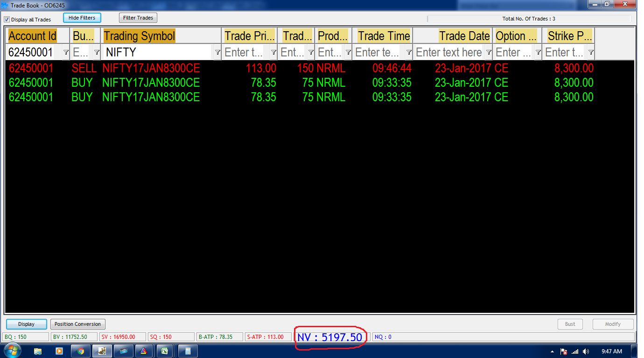
Task: Open Windows Explorer from taskbar
Action: click(38, 351)
